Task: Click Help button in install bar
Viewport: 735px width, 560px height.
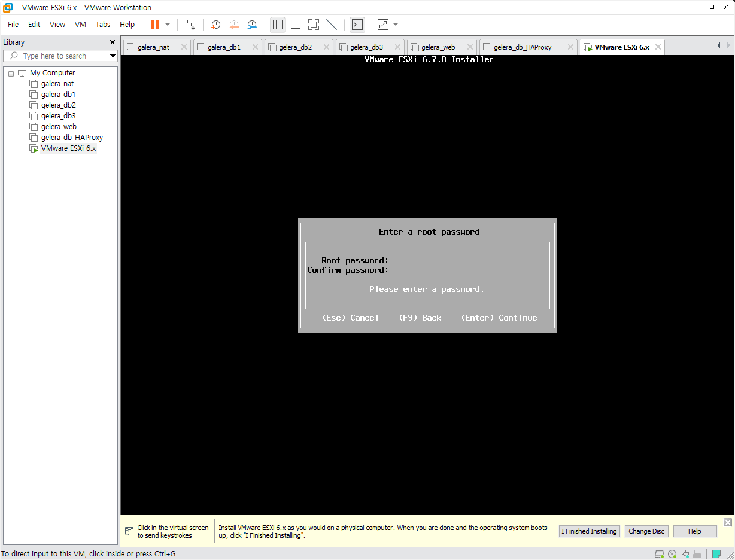Action: pos(695,531)
